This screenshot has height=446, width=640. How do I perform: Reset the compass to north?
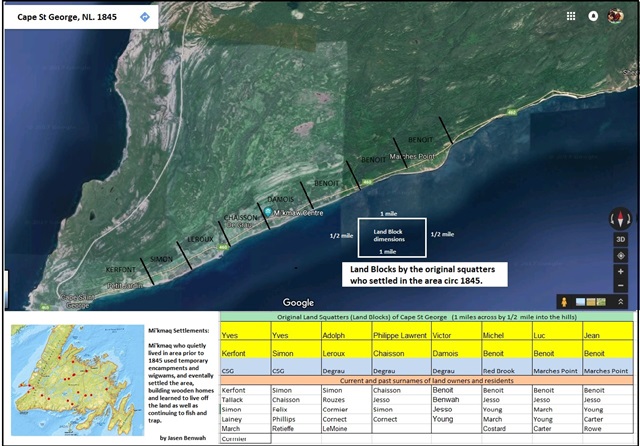[x=620, y=220]
